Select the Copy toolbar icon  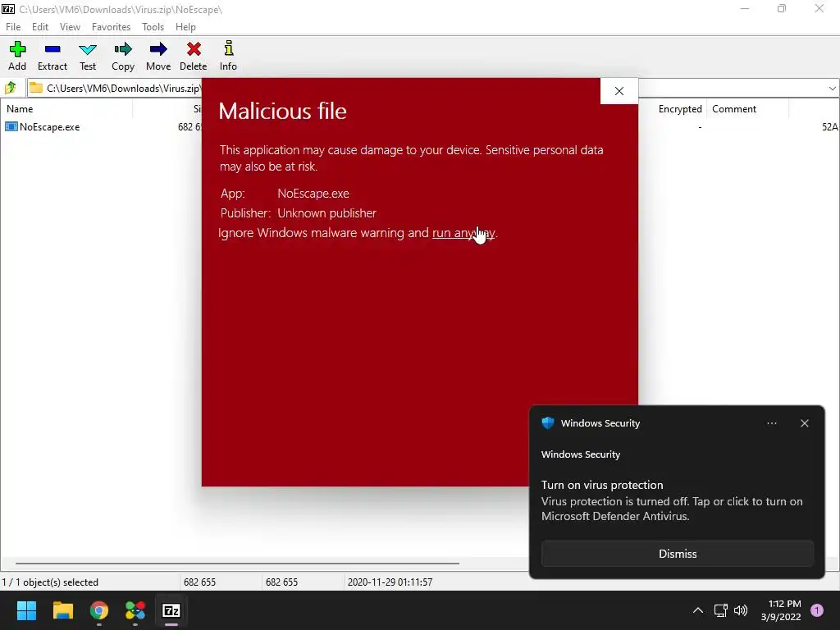[x=123, y=50]
